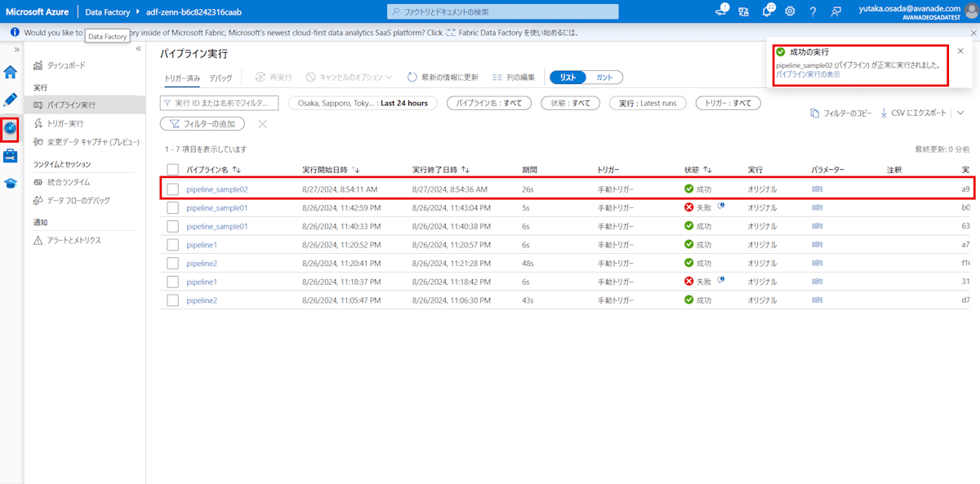Open the feedback icon in header
980x484 pixels.
(x=836, y=11)
